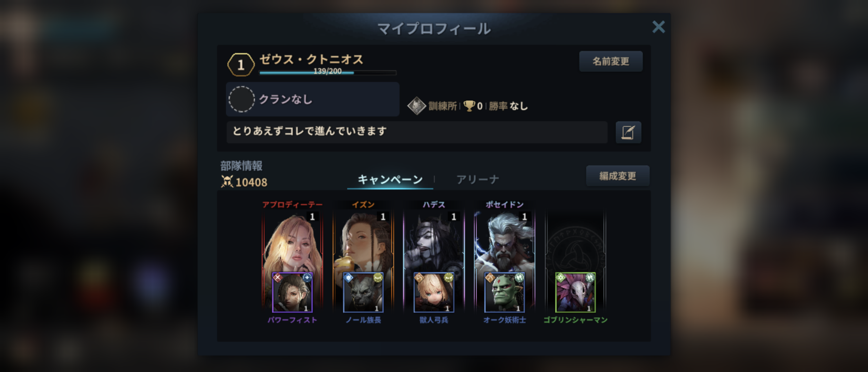This screenshot has height=372, width=868.
Task: Click the profile comment text field
Action: [417, 132]
